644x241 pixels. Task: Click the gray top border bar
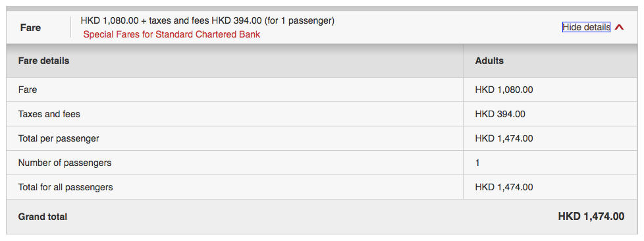coord(322,9)
